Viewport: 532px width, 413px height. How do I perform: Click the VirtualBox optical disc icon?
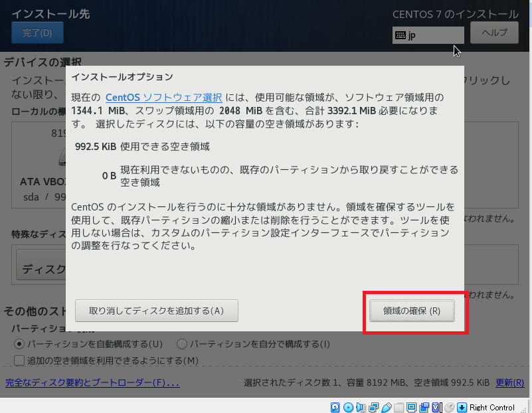[348, 407]
